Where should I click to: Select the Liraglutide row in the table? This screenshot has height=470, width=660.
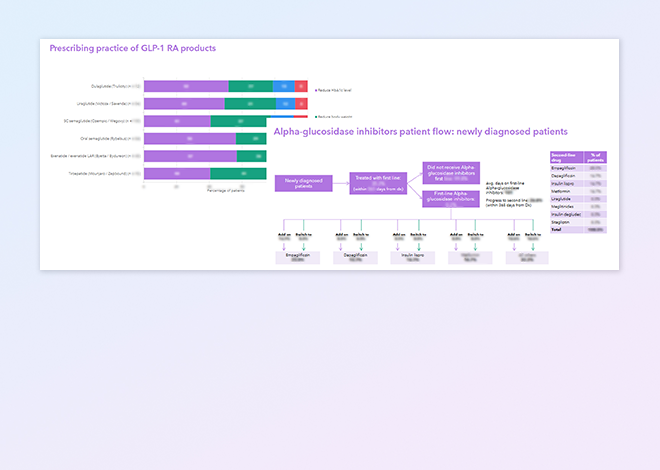(578, 199)
